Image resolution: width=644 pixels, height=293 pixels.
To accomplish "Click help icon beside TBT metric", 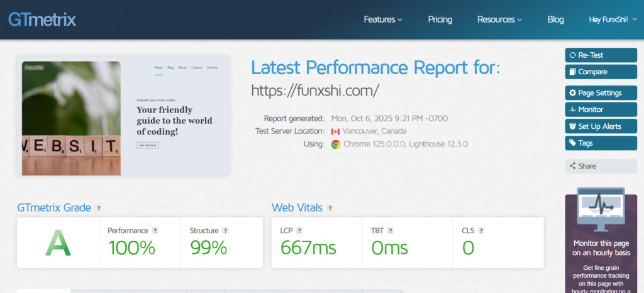I will 391,231.
